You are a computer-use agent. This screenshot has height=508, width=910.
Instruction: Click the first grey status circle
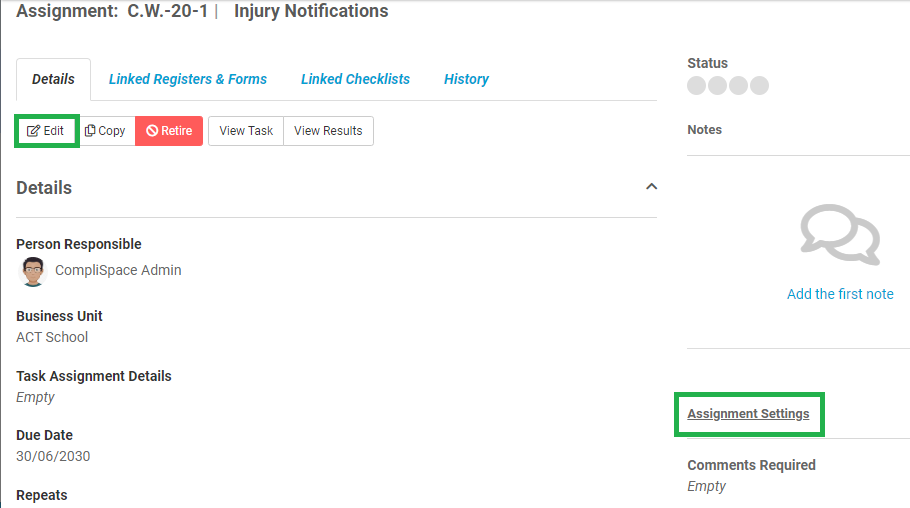coord(696,85)
